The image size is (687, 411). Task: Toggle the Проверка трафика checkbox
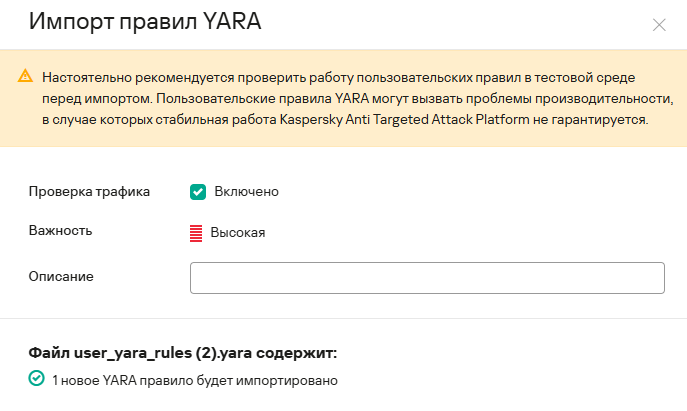198,191
